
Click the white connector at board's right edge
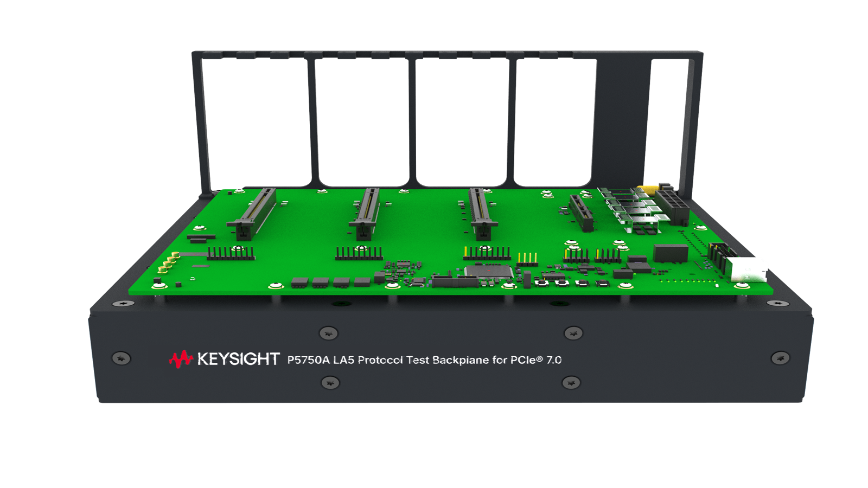[748, 269]
